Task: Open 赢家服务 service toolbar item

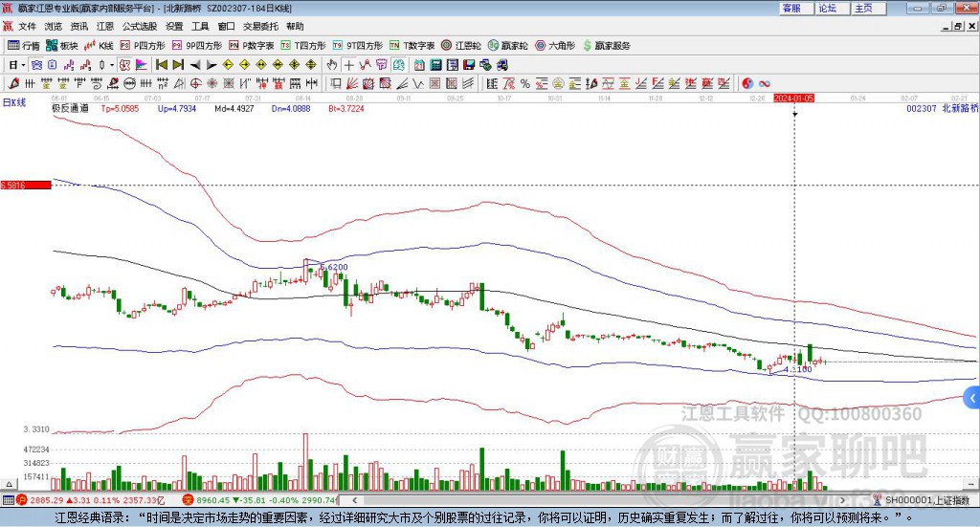Action: [606, 46]
